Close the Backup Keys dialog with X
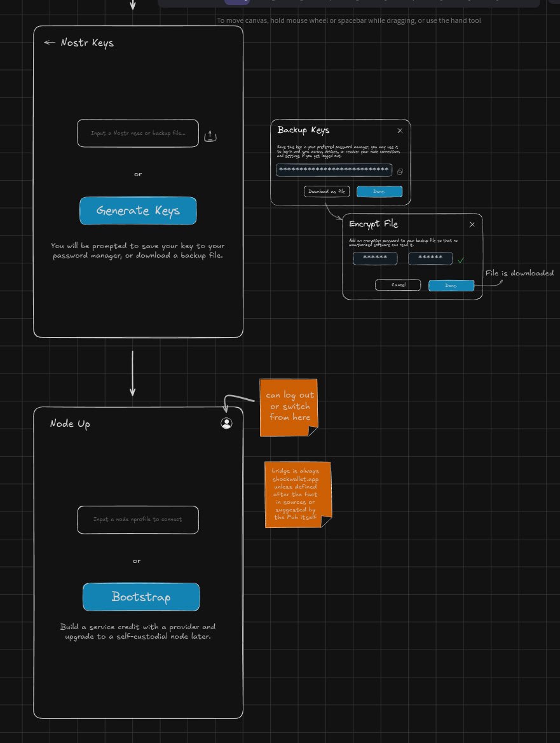The image size is (560, 743). pos(400,130)
